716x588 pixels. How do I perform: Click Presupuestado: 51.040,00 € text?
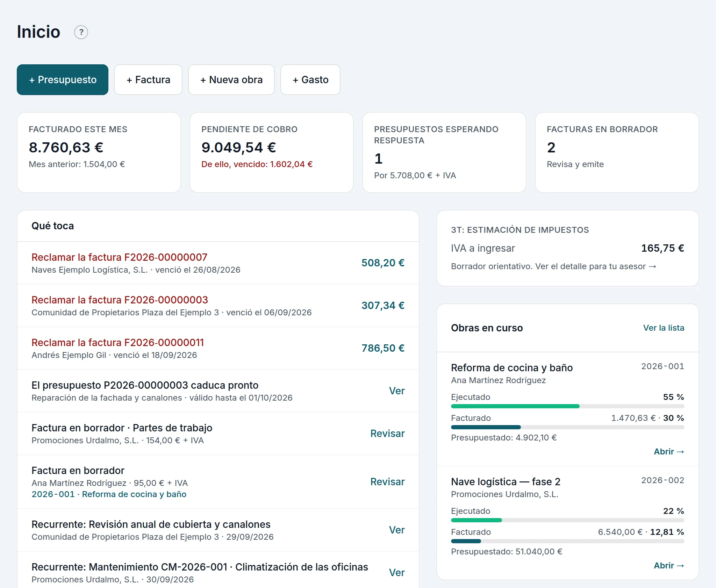tap(507, 552)
